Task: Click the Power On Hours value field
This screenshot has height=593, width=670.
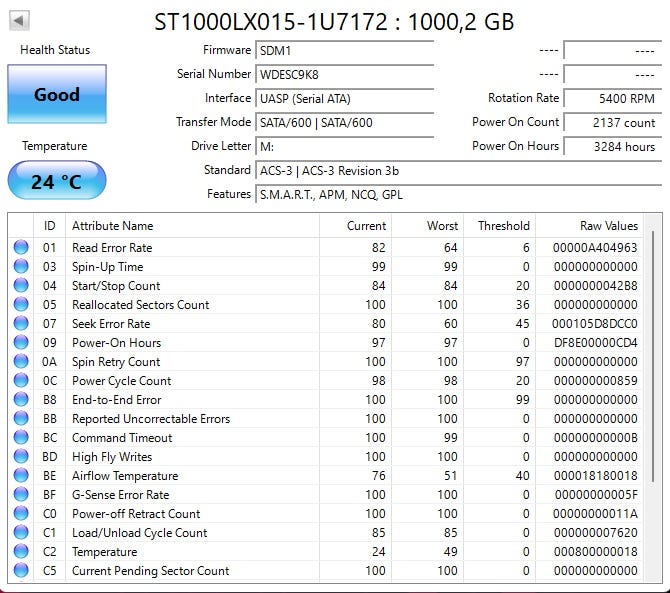Action: coord(611,146)
